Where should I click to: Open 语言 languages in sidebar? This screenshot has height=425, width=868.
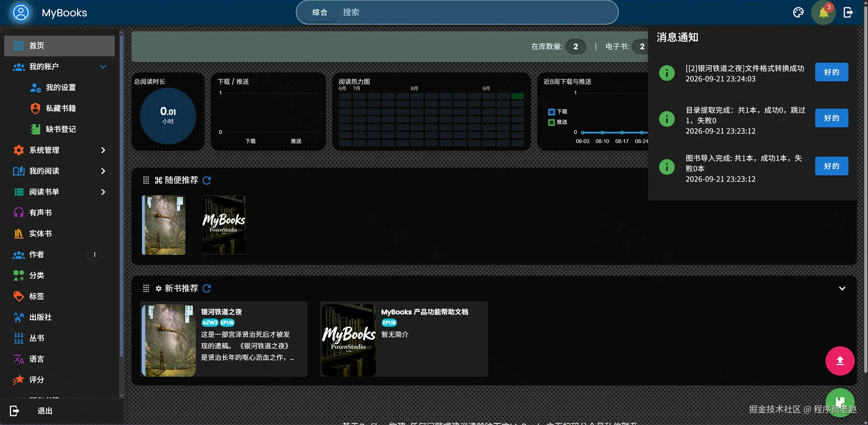click(x=59, y=359)
